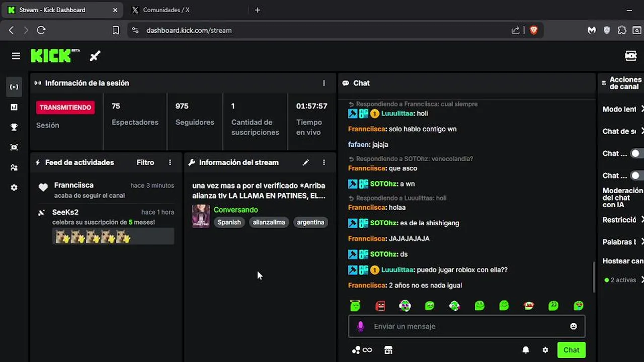Click the top-right profile avatar icon
The width and height of the screenshot is (644, 362).
click(631, 56)
